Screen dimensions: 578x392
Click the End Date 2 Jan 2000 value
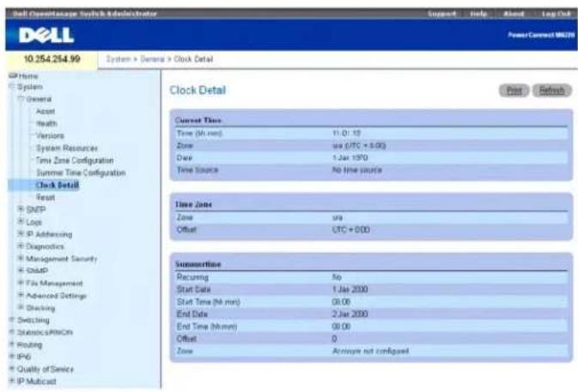coord(350,314)
